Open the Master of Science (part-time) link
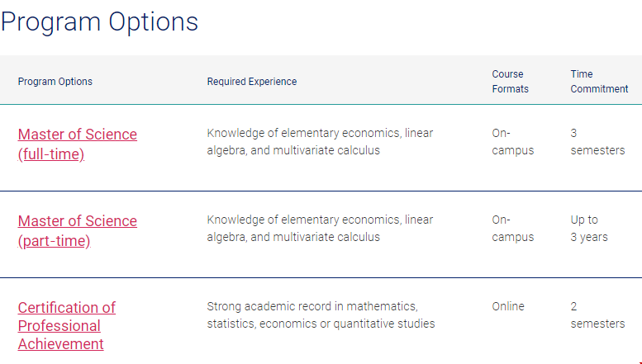The width and height of the screenshot is (642, 364). coord(78,230)
